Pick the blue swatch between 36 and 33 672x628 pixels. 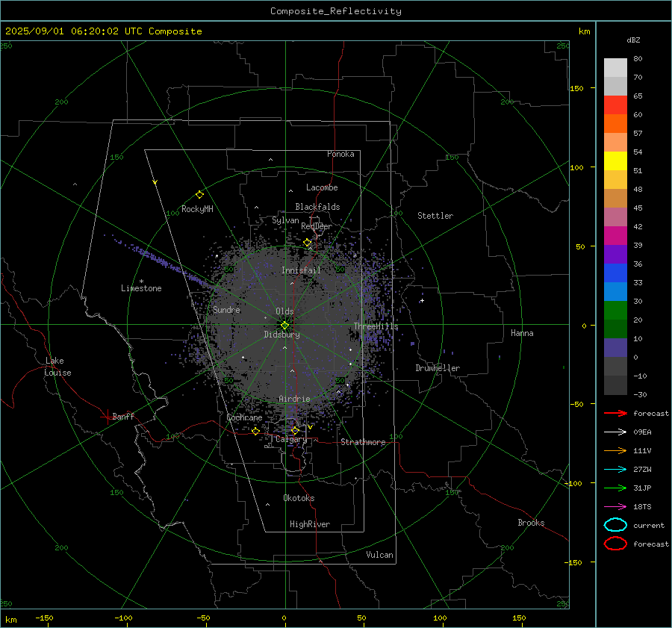tap(615, 273)
